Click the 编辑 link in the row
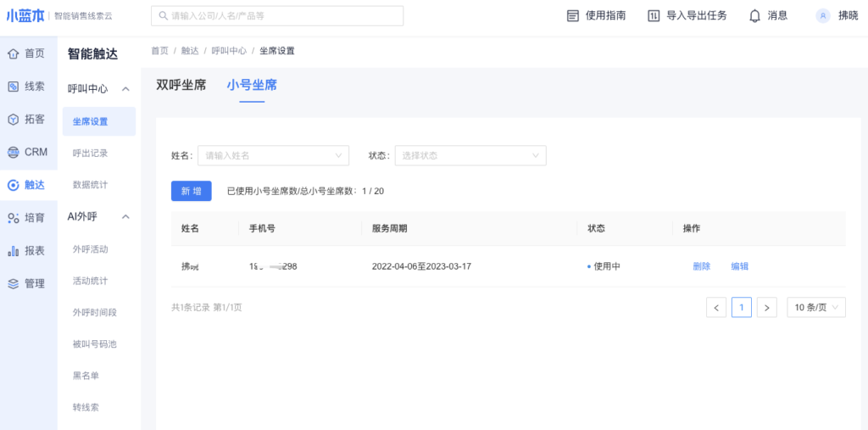 739,266
